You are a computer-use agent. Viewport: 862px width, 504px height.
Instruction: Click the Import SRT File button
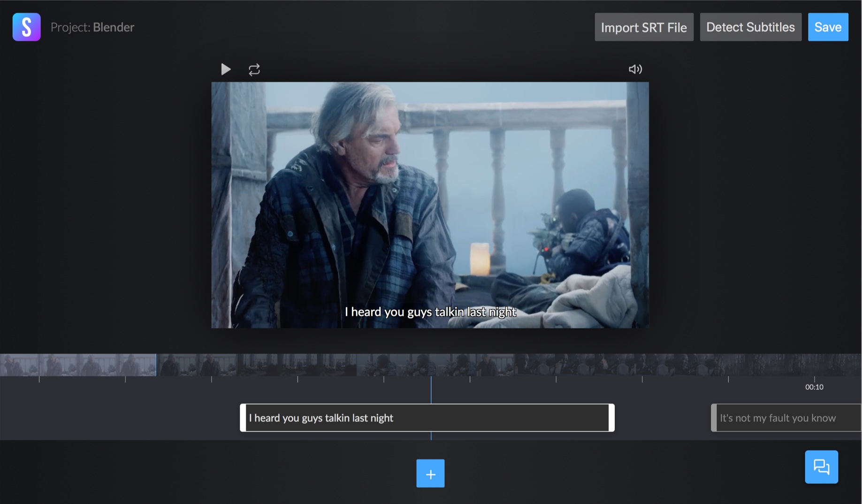[x=644, y=27]
